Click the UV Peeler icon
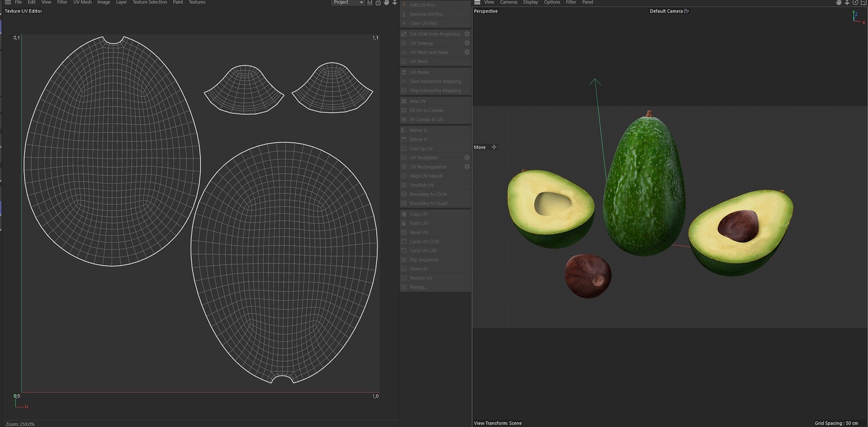 click(404, 72)
